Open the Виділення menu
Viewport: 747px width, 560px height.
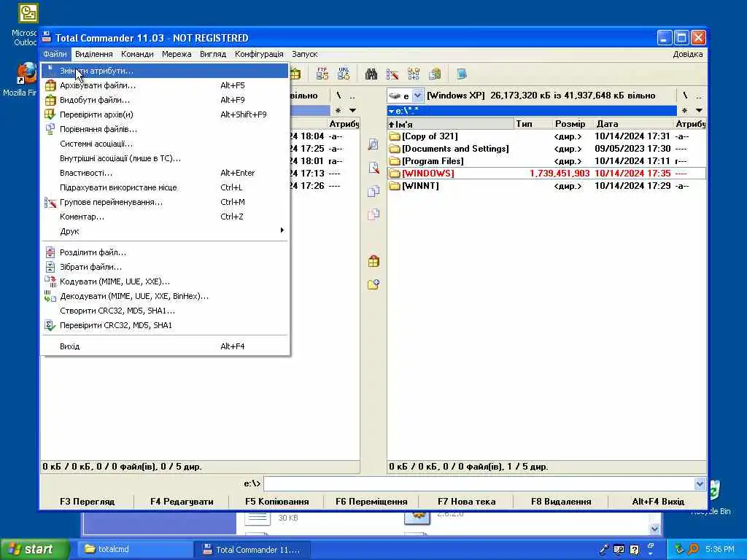pyautogui.click(x=94, y=54)
